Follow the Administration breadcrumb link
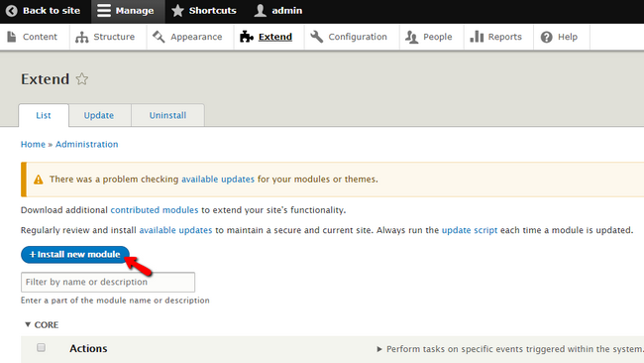 click(x=86, y=144)
